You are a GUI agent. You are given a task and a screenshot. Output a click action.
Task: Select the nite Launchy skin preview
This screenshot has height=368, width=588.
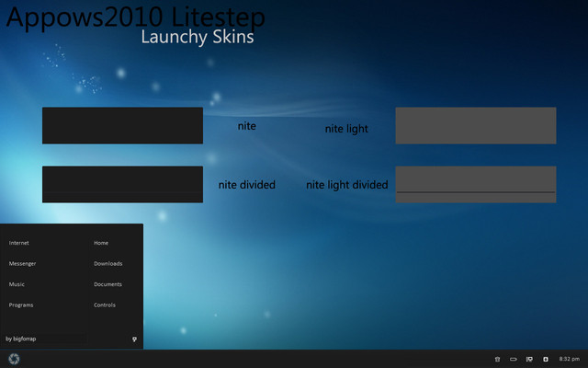tap(122, 125)
